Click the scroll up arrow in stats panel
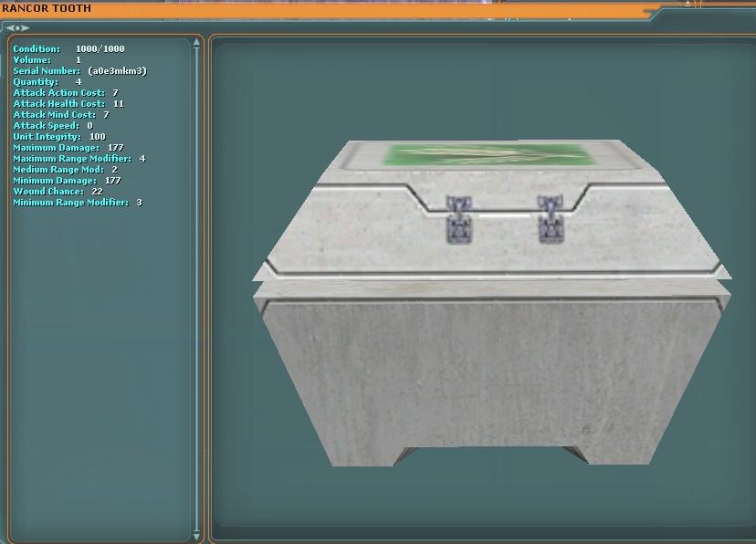756x544 pixels. coord(197,42)
